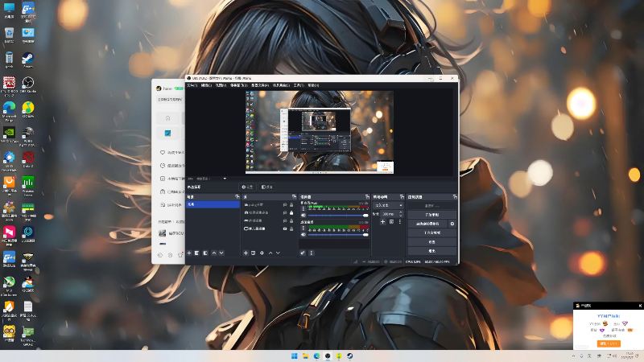Increase transition duration with stepper arrow

point(400,212)
